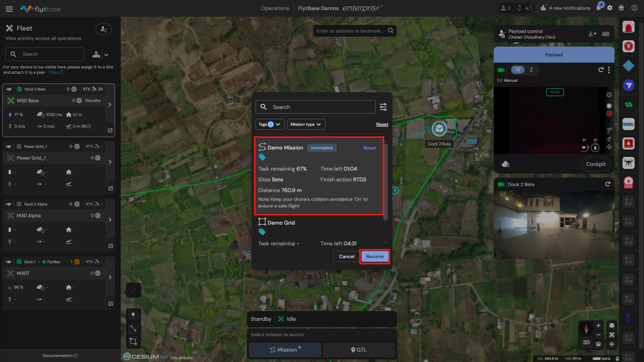Click the Resume button
The width and height of the screenshot is (644, 362).
coord(375,256)
